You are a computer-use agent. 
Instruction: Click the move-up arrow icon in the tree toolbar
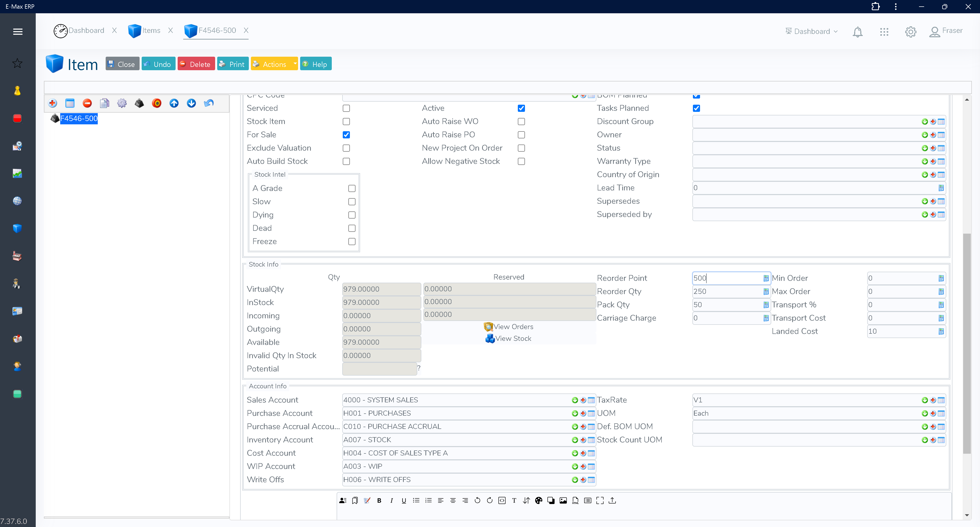(174, 103)
